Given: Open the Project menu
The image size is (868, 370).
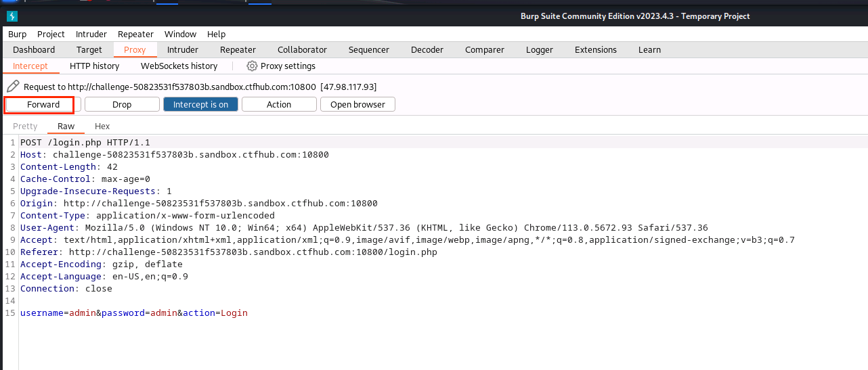Looking at the screenshot, I should pos(51,34).
